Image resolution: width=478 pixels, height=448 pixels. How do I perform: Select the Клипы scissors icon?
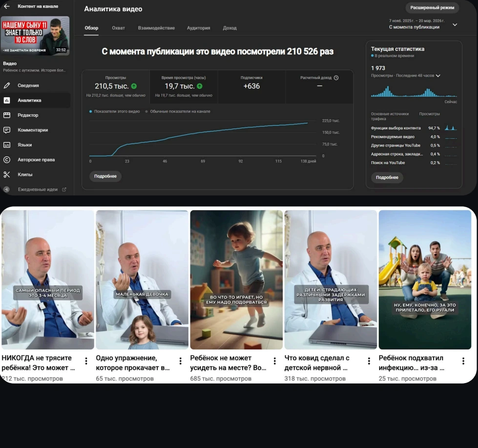click(x=7, y=174)
